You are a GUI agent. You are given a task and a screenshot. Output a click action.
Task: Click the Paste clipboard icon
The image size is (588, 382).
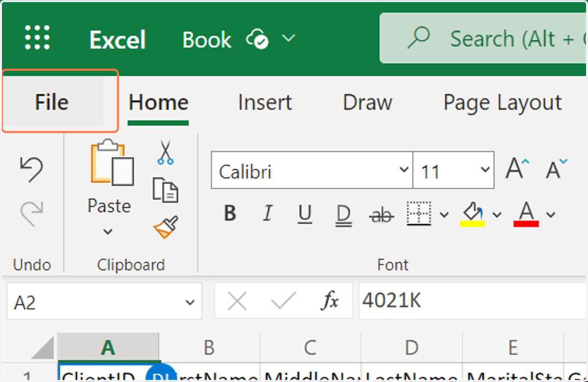click(x=112, y=162)
